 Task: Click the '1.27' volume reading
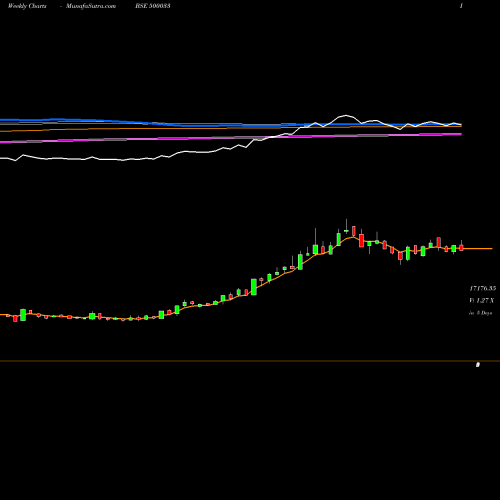coord(482,301)
